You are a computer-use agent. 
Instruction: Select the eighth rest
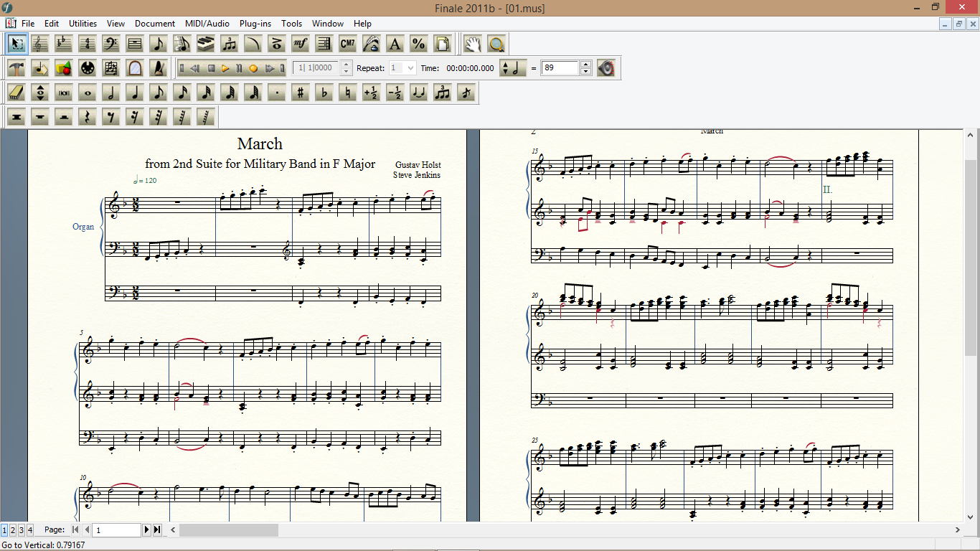pos(111,117)
